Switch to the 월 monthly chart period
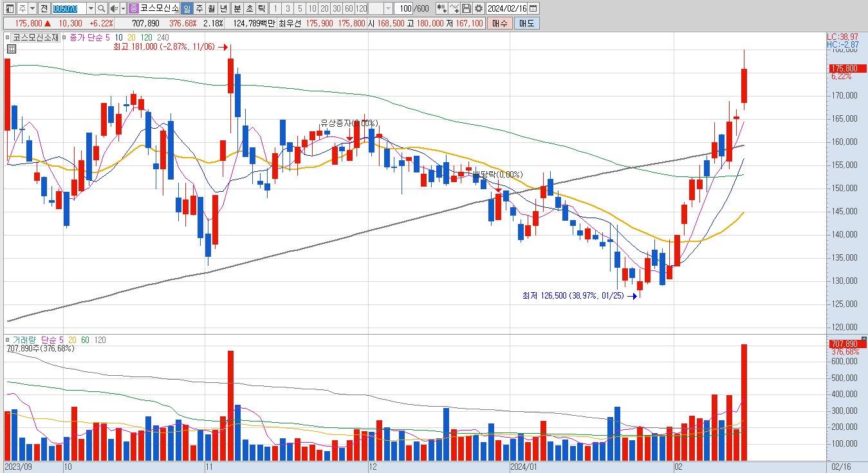This screenshot has height=473, width=868. pyautogui.click(x=211, y=8)
